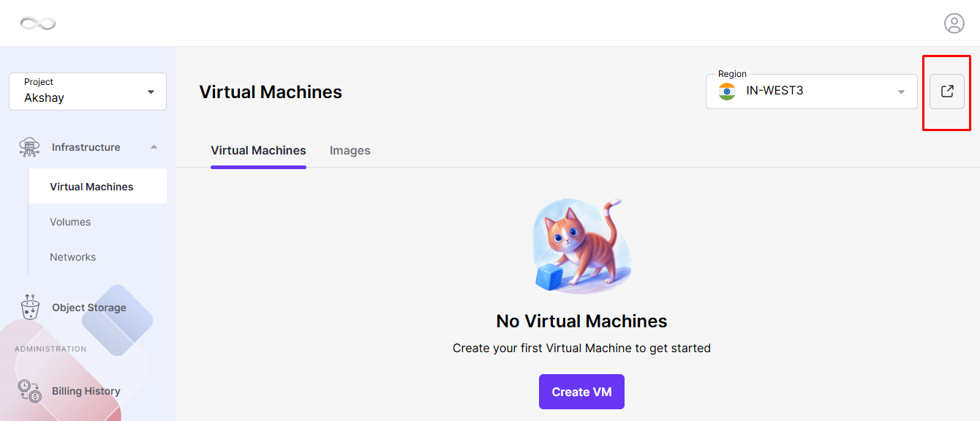Expand the Region IN-WEST3 dropdown arrow
The height and width of the screenshot is (421, 980).
901,92
